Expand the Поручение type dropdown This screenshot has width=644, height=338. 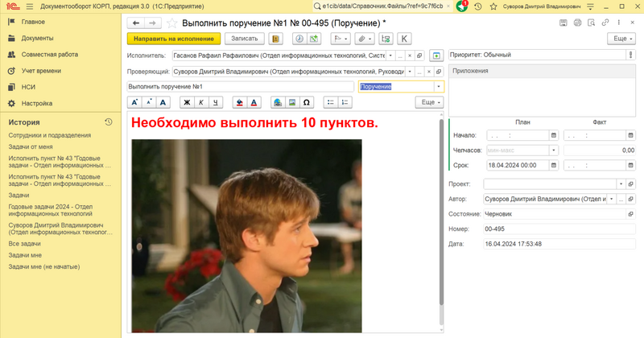click(439, 87)
